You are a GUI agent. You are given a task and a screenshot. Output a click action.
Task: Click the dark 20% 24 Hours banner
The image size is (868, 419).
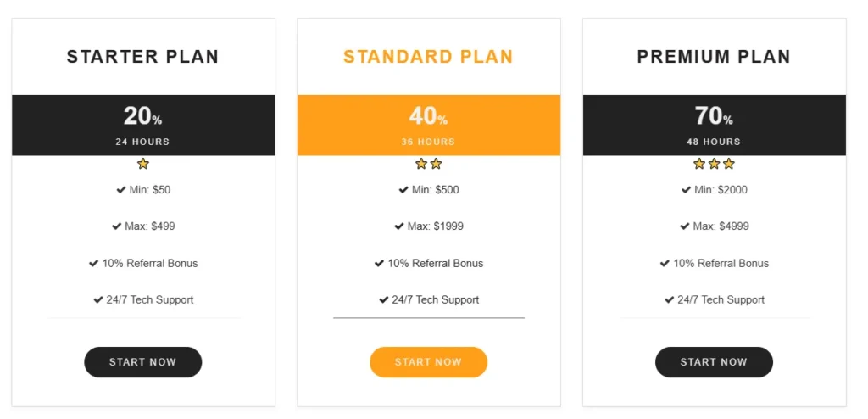143,125
